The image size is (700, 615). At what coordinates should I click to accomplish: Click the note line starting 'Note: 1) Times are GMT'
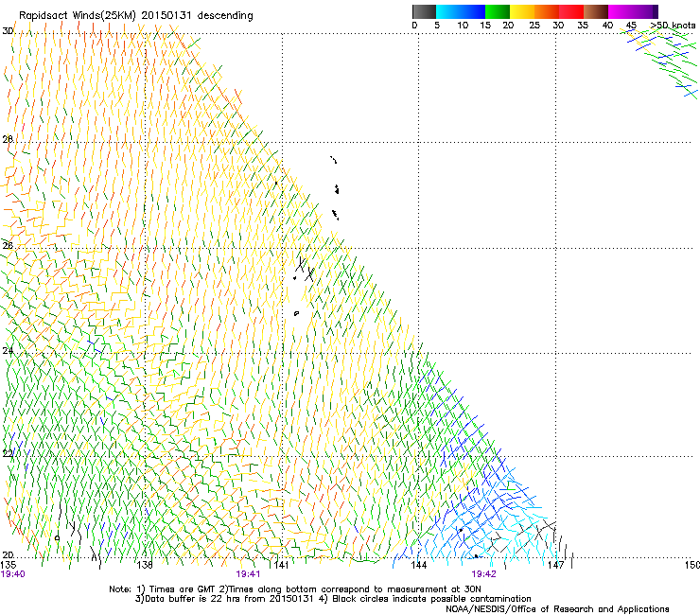point(295,589)
